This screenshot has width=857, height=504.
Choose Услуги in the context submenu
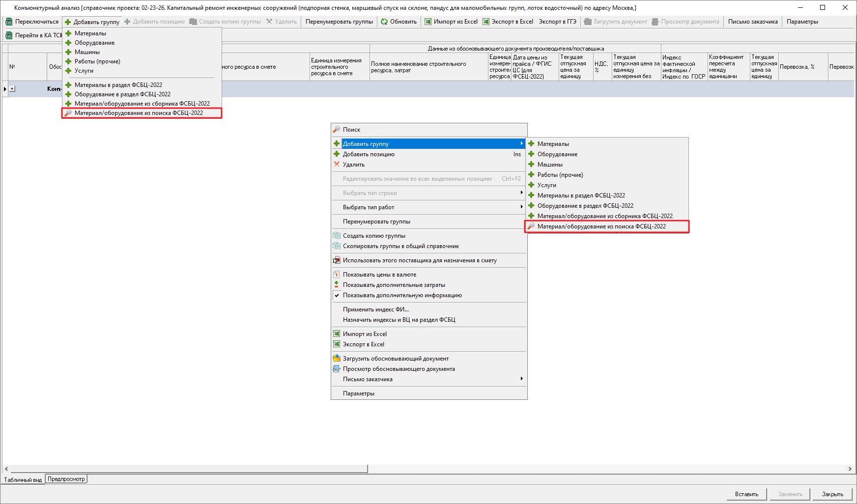tap(607, 185)
